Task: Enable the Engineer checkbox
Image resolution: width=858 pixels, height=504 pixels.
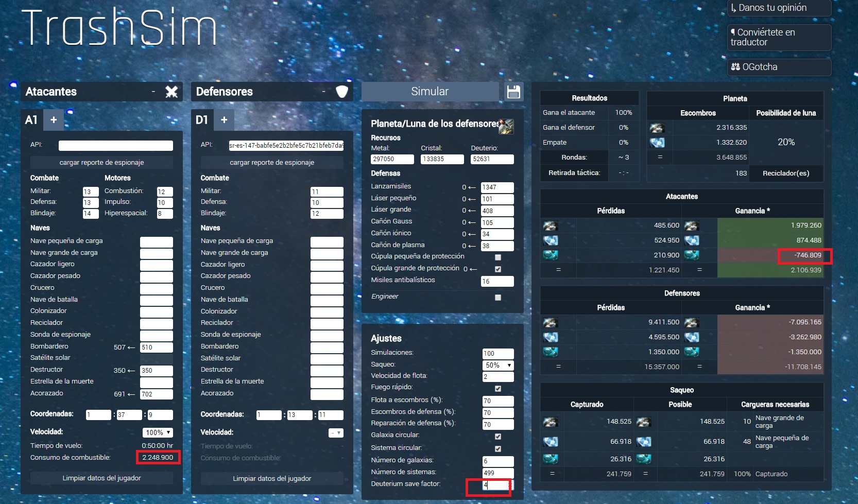Action: click(498, 298)
